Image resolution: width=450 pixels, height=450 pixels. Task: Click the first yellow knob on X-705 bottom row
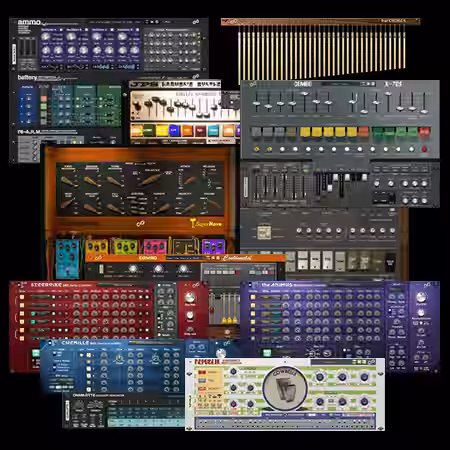pyautogui.click(x=256, y=149)
